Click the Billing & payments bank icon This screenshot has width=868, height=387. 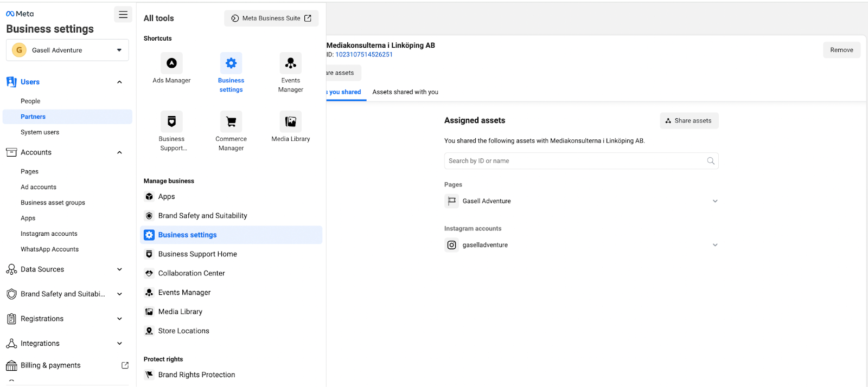tap(11, 366)
